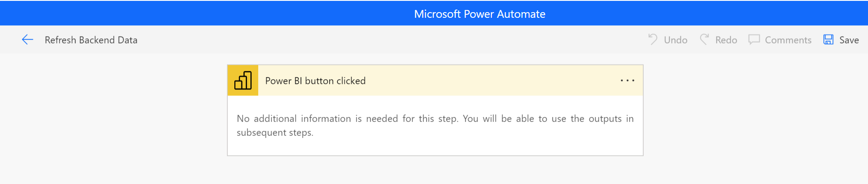Click the empty canvas below the trigger card
This screenshot has width=868, height=184.
point(435,170)
